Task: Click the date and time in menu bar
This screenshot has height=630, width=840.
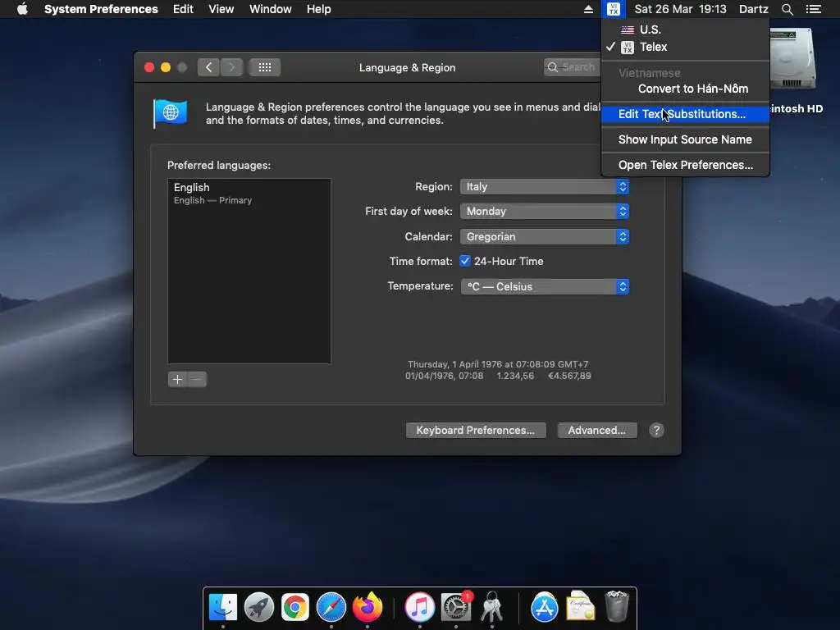Action: [680, 9]
